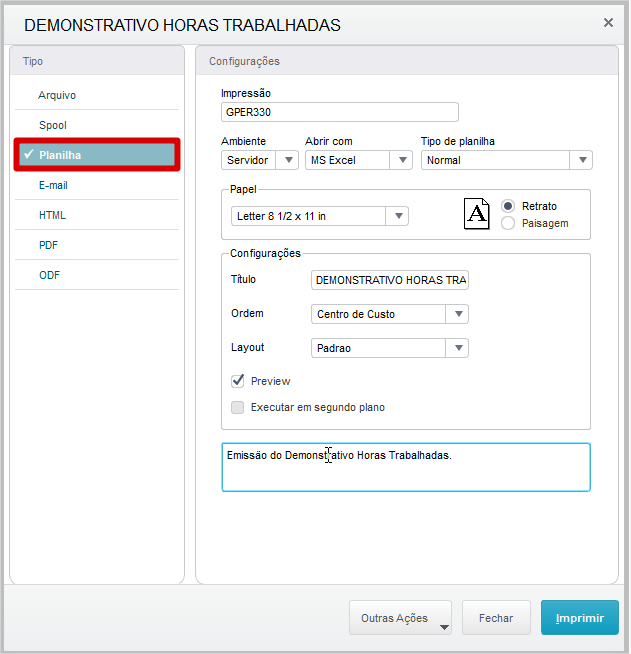This screenshot has width=631, height=654.
Task: Select the Retrato orientation radio button
Action: point(508,206)
